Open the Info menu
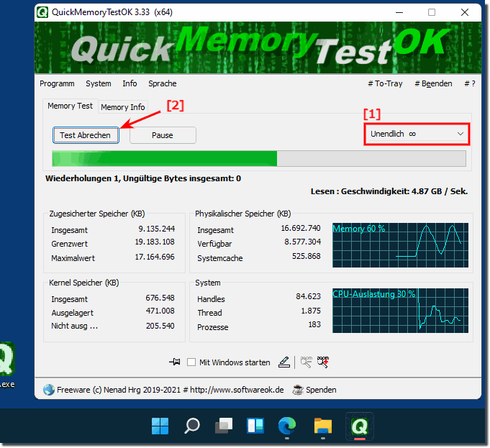The image size is (490, 448). [x=130, y=83]
